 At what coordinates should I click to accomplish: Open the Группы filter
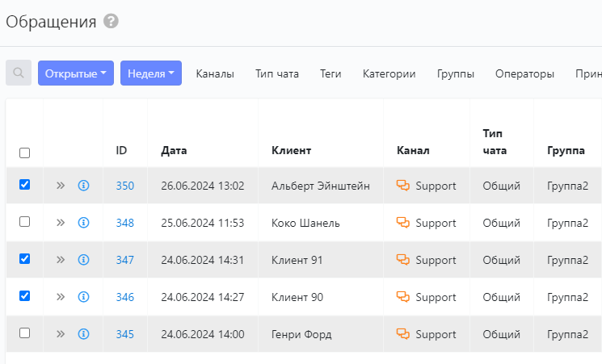pos(456,73)
